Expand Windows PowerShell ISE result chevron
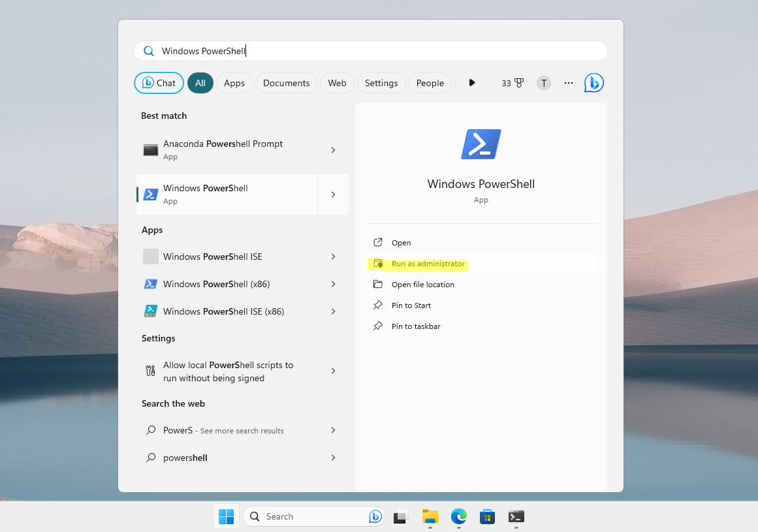This screenshot has width=758, height=532. coord(333,257)
